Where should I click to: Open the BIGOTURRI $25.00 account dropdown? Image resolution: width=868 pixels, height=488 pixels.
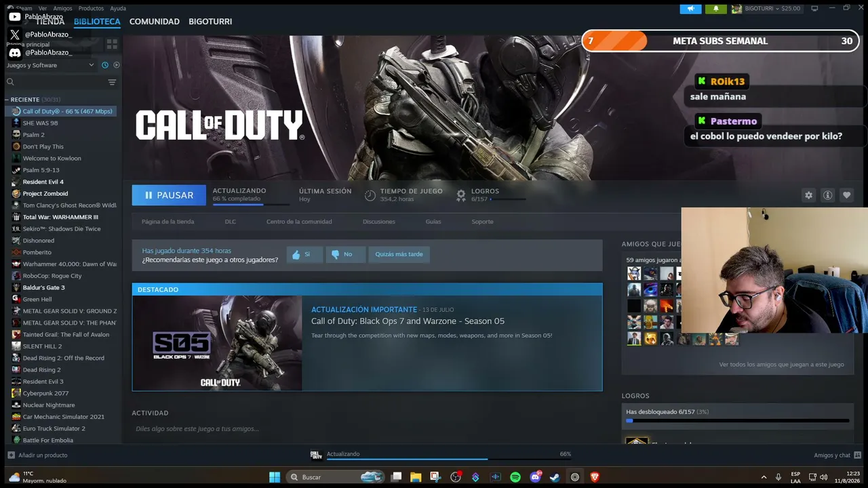767,9
